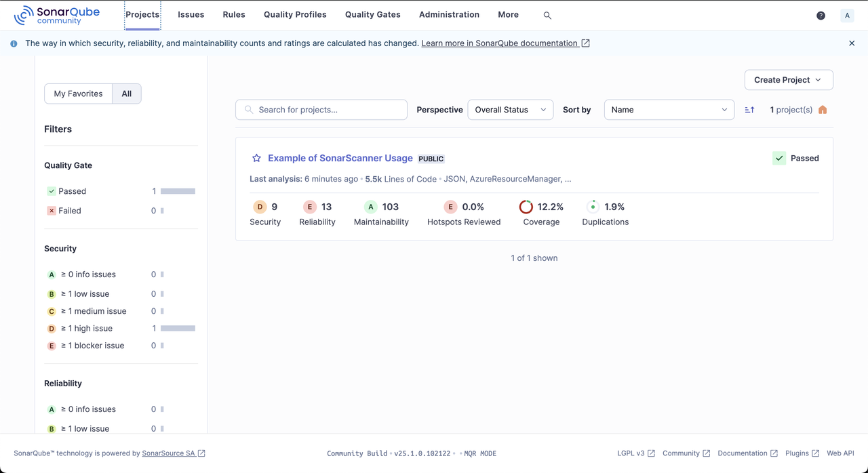Open Example of SonarScanner Usage project link
The width and height of the screenshot is (868, 473).
(340, 159)
